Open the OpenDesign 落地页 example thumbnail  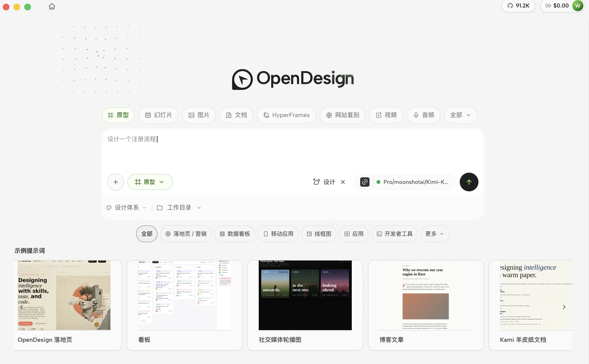click(64, 295)
